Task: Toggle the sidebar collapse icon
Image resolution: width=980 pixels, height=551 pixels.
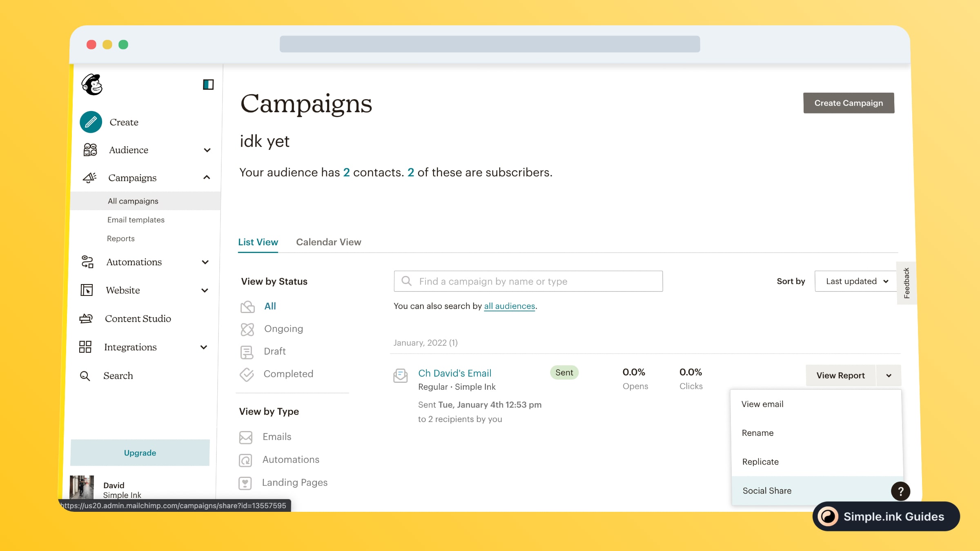Action: 208,84
